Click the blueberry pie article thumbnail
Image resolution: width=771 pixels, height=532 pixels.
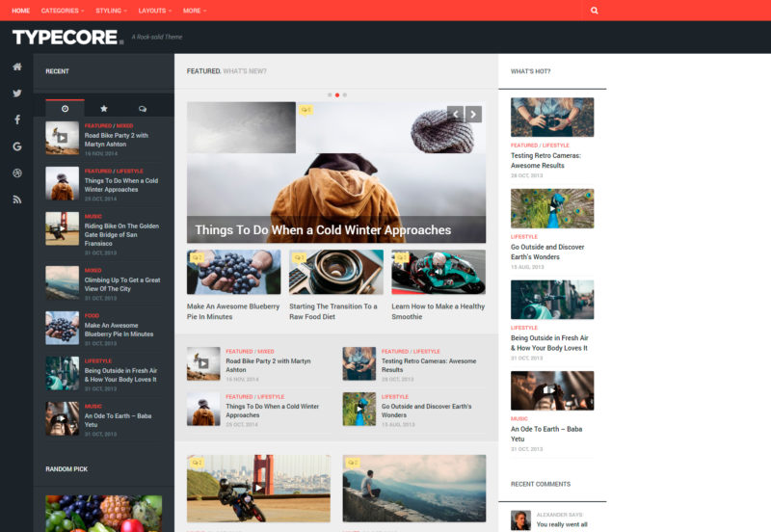(x=234, y=272)
